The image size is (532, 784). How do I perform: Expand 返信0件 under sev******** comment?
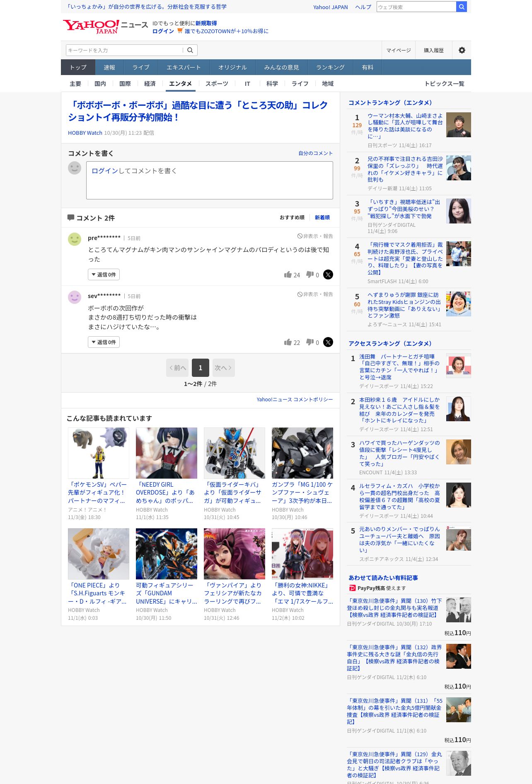[104, 342]
